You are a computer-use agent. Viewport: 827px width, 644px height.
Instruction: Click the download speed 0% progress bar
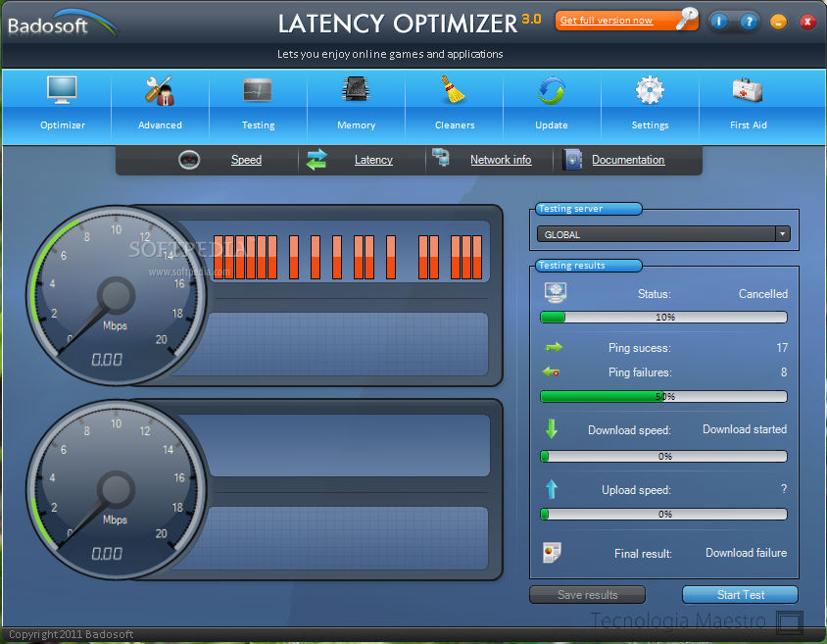[663, 456]
